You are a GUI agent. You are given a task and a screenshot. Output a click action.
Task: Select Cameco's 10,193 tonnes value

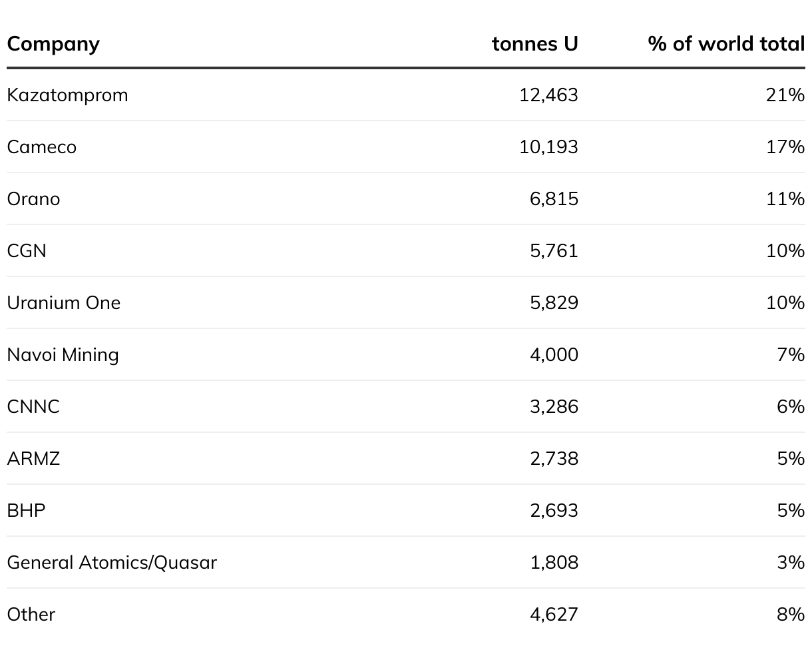point(548,147)
